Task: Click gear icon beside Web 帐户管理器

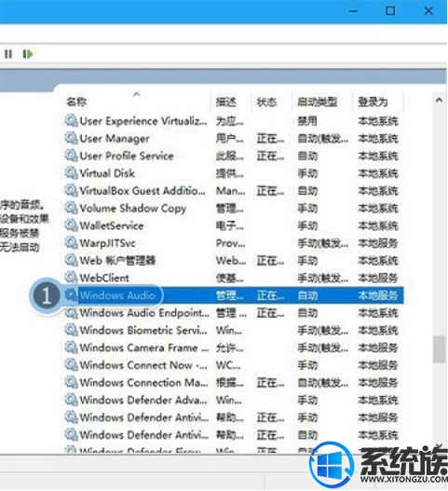Action: tap(71, 260)
